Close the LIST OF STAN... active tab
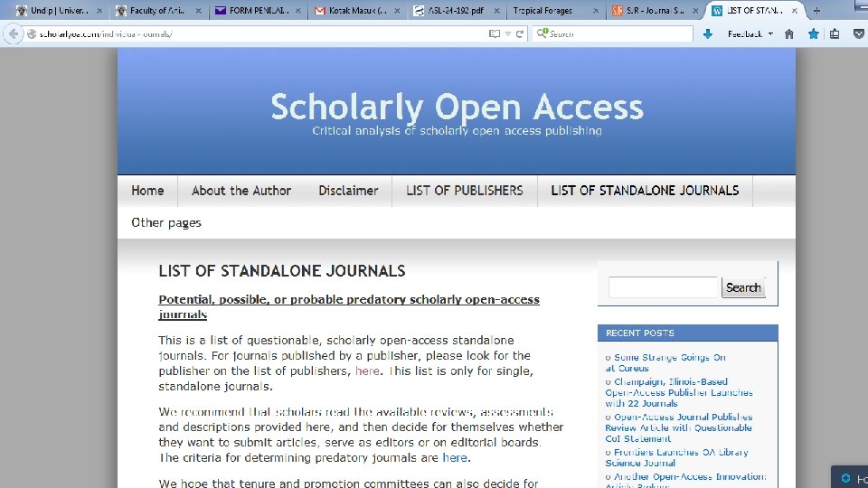This screenshot has height=488, width=868. [x=795, y=11]
